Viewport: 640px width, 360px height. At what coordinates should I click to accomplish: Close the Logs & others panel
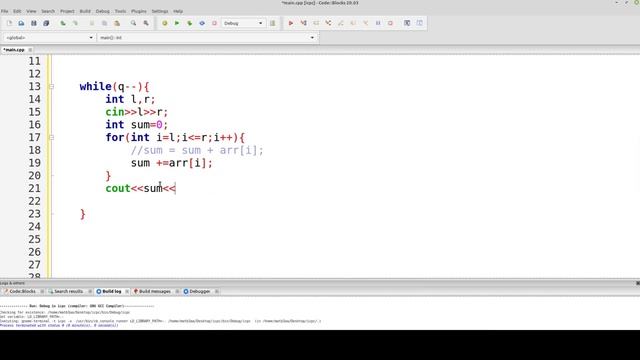click(x=638, y=283)
